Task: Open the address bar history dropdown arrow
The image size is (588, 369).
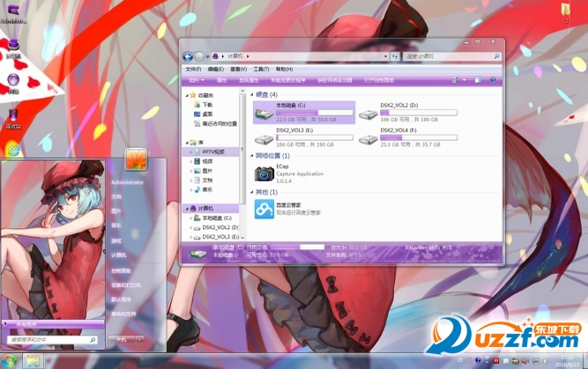Action: pos(385,56)
